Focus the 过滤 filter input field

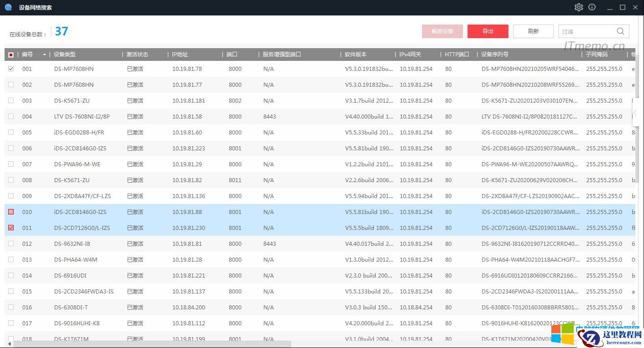pyautogui.click(x=587, y=31)
